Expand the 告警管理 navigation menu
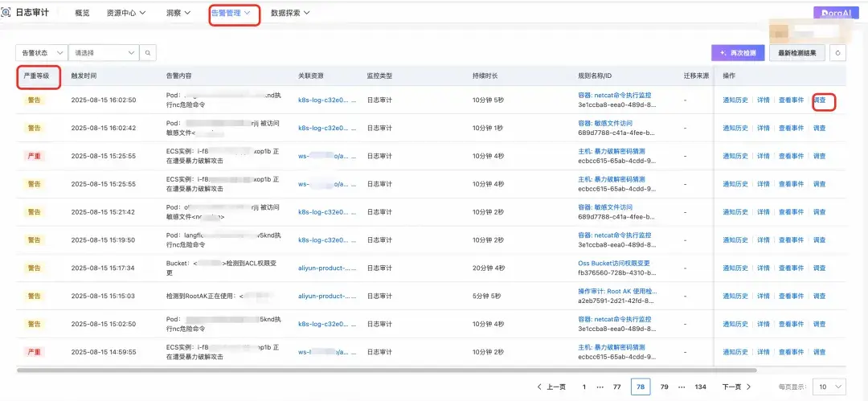 [x=231, y=13]
